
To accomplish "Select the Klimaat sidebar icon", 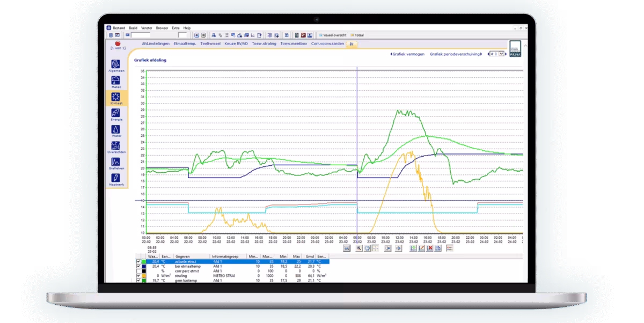I will pos(116,98).
